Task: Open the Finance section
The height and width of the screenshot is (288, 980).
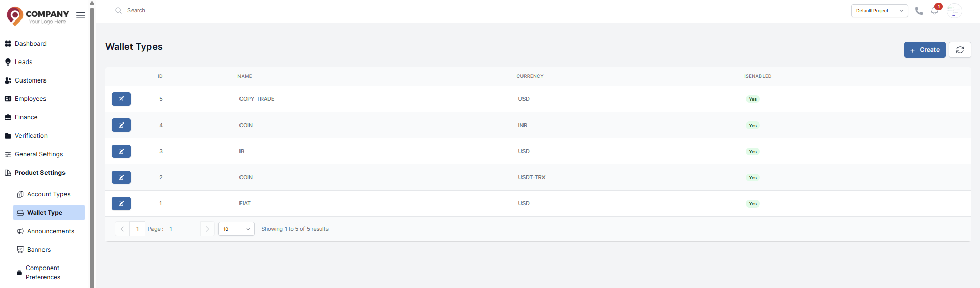Action: [26, 117]
